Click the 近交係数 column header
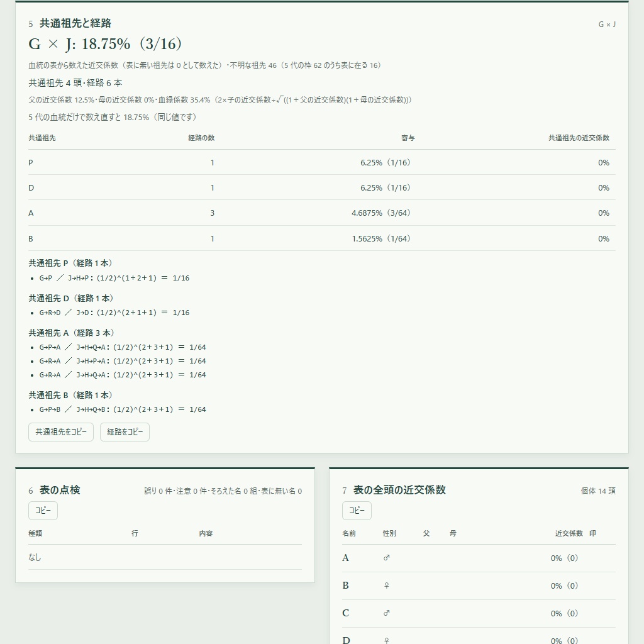The image size is (644, 644). click(569, 533)
